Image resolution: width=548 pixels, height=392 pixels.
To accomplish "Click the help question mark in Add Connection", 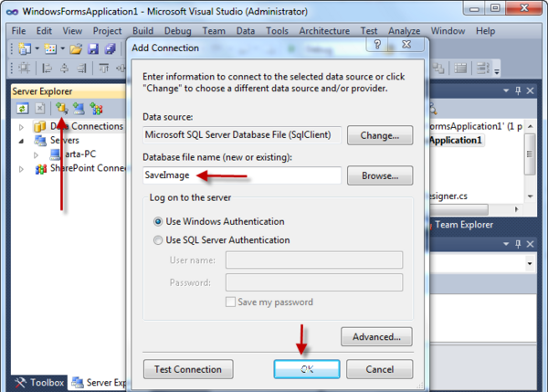I will [x=377, y=45].
